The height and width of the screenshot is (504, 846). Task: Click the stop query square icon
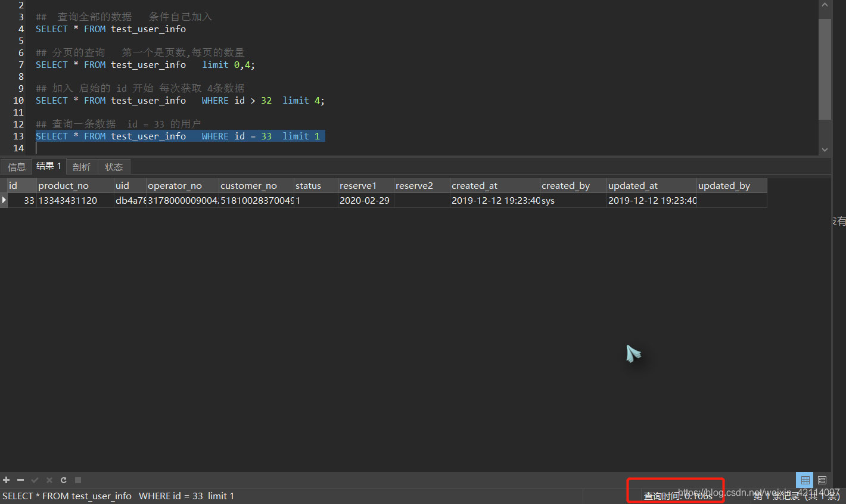pyautogui.click(x=78, y=480)
